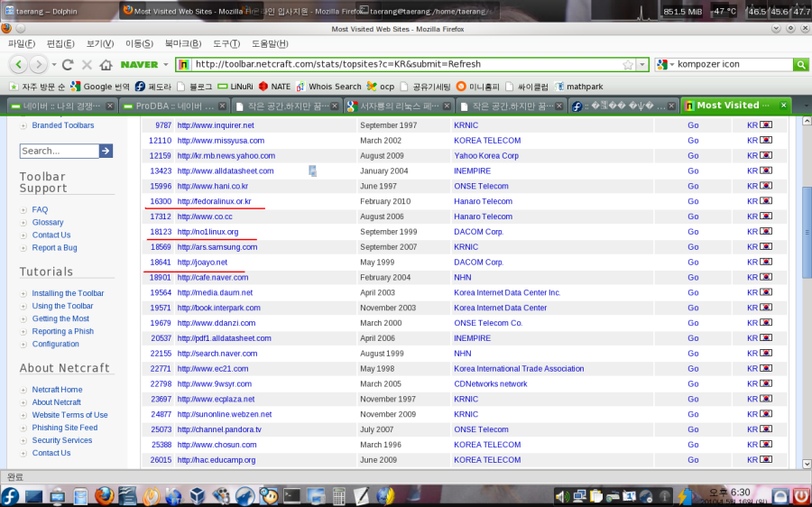Viewport: 812px width, 507px height.
Task: Click the yellow lightning bolt panel icon
Action: point(685,496)
